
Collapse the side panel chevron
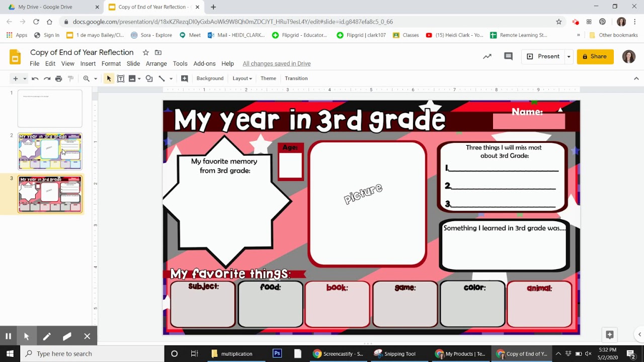point(639,334)
